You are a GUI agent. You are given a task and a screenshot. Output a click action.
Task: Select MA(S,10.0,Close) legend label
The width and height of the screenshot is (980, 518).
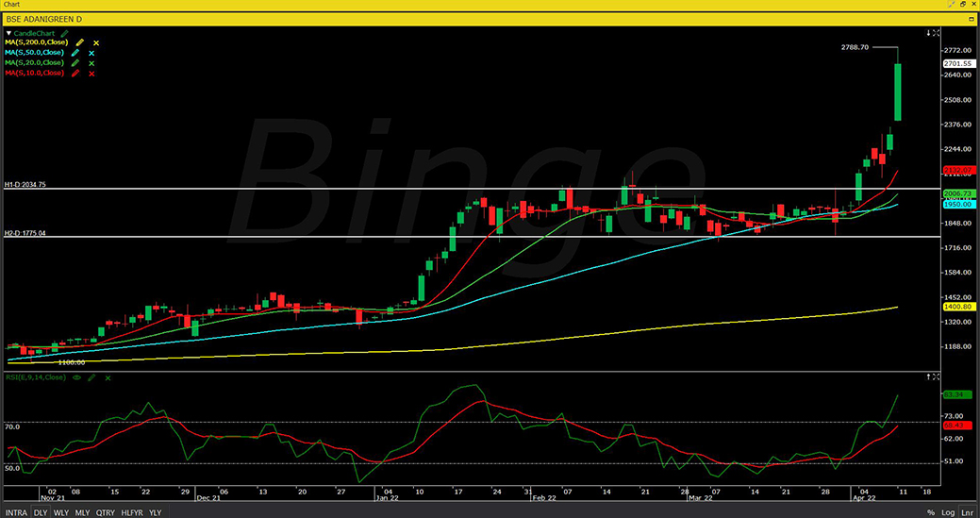[x=34, y=73]
